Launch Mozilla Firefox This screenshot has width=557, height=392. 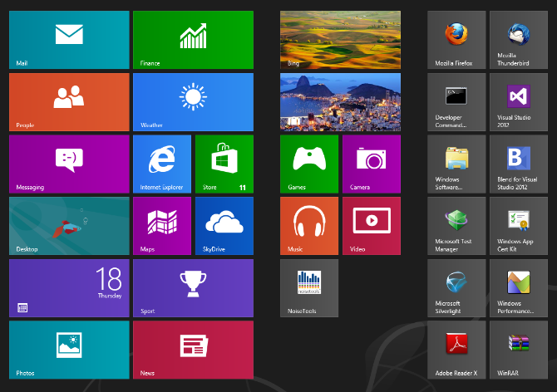point(456,40)
